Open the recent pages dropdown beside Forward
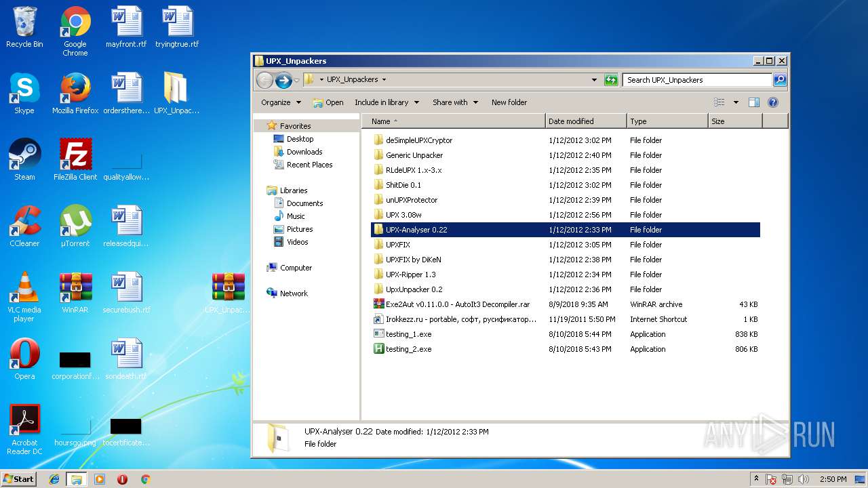 [x=297, y=81]
